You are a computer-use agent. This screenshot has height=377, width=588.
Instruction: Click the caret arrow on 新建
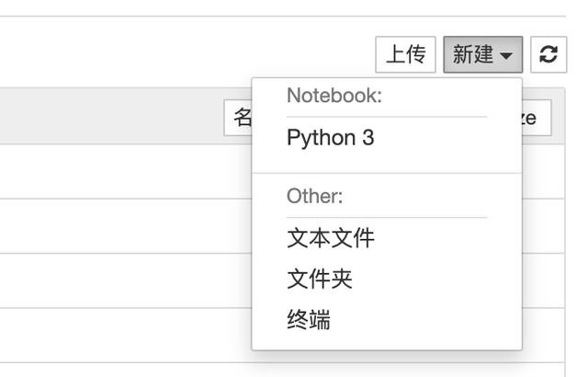pos(506,55)
